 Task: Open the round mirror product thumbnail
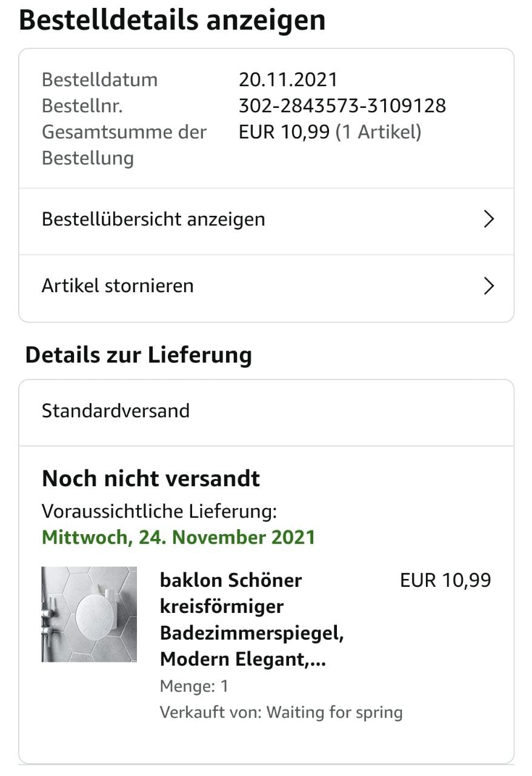(89, 614)
